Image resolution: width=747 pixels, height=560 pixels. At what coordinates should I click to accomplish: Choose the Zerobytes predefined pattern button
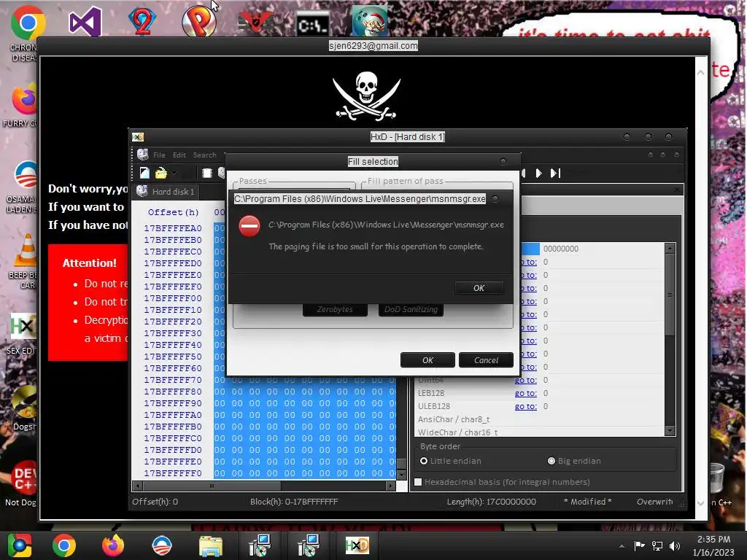tap(335, 309)
